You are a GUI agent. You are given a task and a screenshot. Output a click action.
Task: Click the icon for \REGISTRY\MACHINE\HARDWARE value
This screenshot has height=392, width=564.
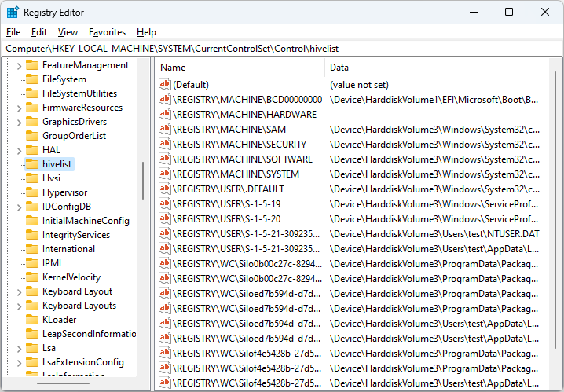coord(165,115)
